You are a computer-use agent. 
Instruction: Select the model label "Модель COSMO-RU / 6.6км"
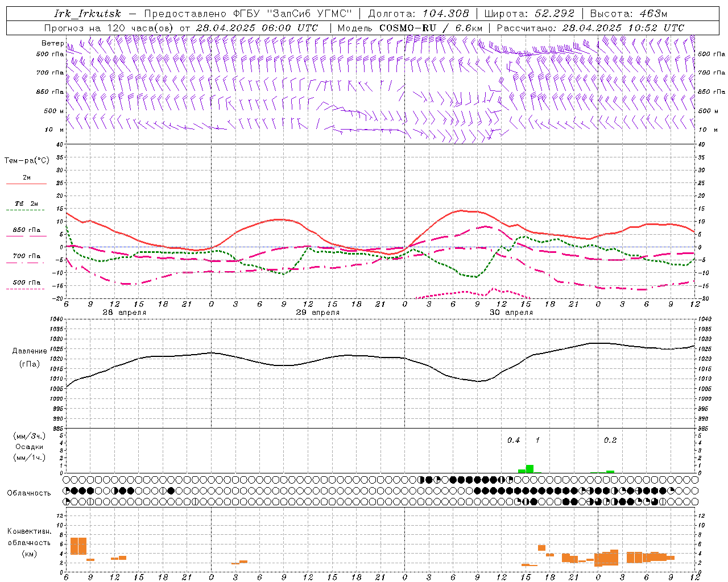point(409,28)
